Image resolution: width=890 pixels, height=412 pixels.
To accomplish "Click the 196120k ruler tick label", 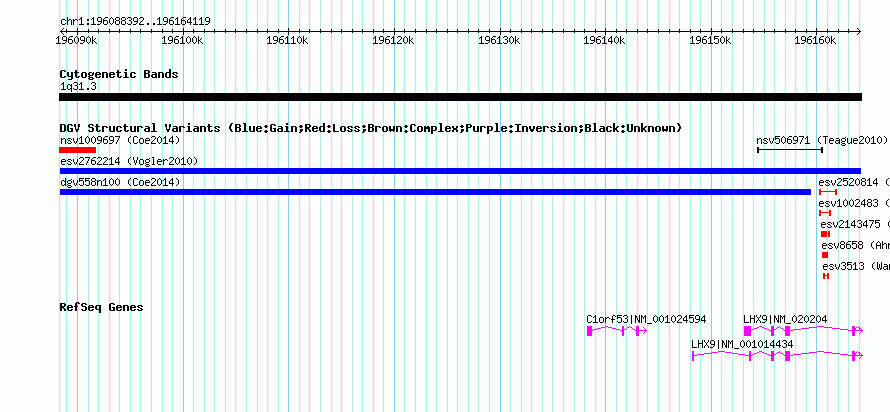I will 393,41.
